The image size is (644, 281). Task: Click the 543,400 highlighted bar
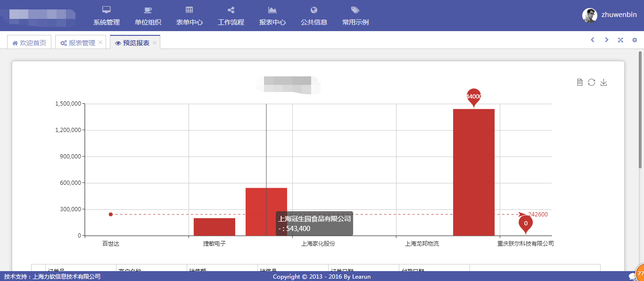click(x=266, y=212)
